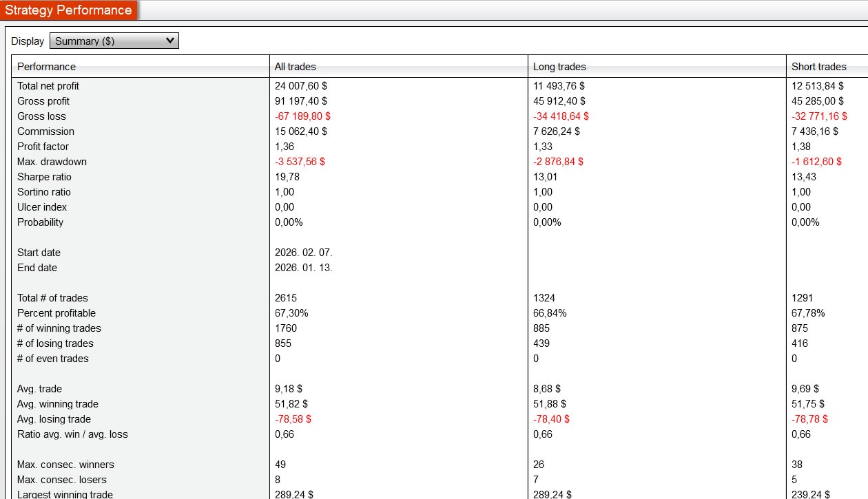Click the All trades column header
The height and width of the screenshot is (499, 868).
coord(296,67)
